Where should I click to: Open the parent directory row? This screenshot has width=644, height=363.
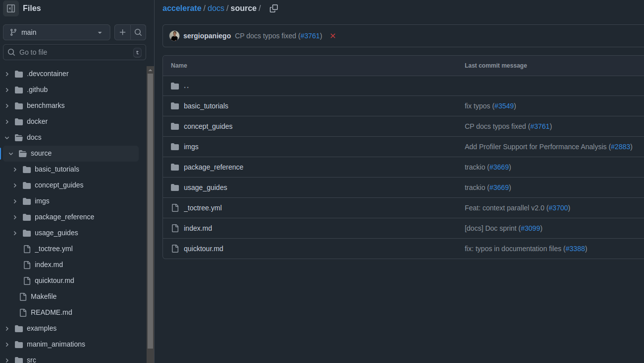[186, 85]
